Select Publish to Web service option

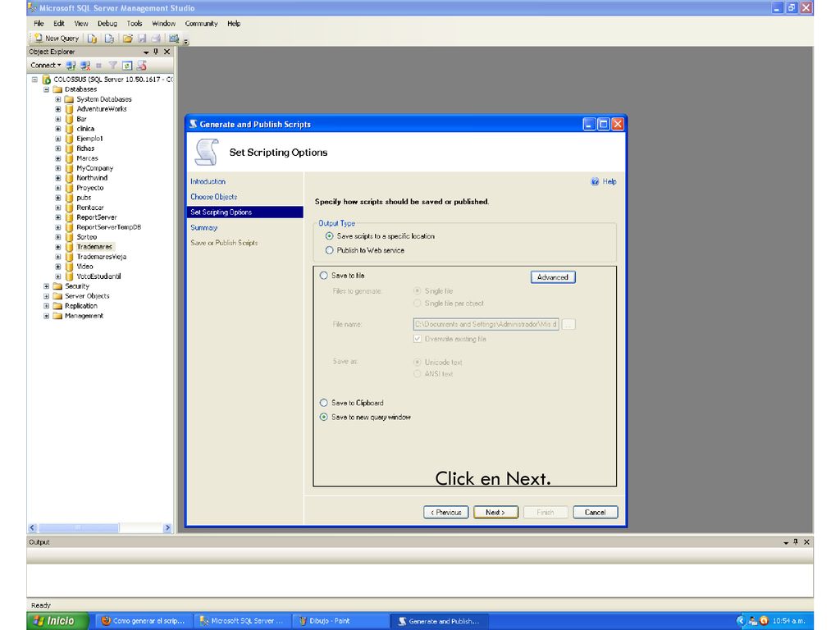click(330, 250)
